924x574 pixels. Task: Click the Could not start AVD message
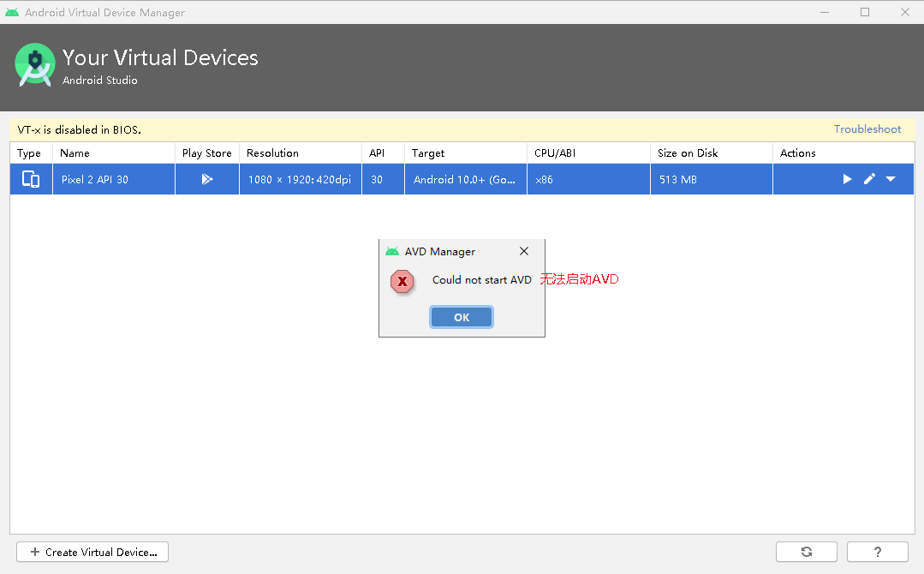(482, 280)
